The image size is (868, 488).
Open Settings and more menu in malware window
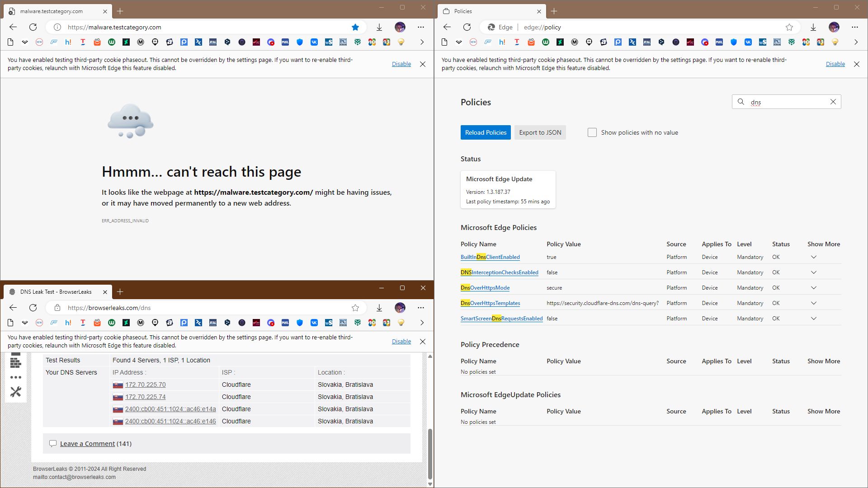pos(421,27)
